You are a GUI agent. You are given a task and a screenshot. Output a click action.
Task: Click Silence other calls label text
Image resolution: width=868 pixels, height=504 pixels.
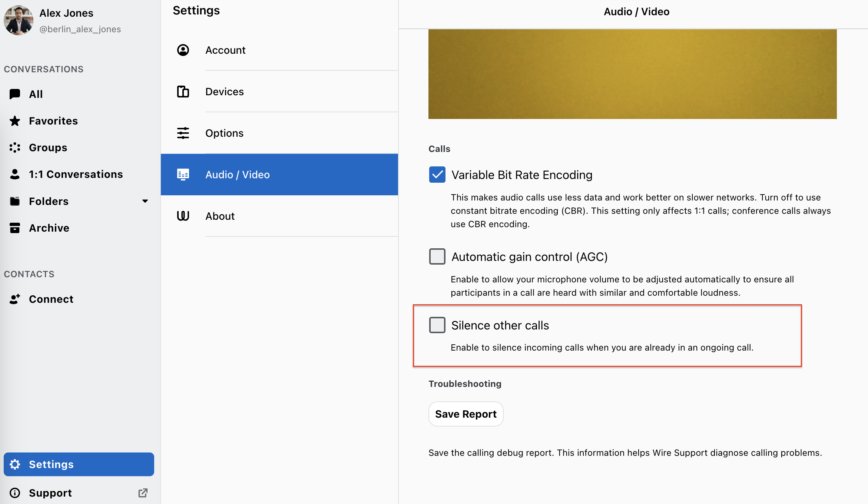(500, 325)
